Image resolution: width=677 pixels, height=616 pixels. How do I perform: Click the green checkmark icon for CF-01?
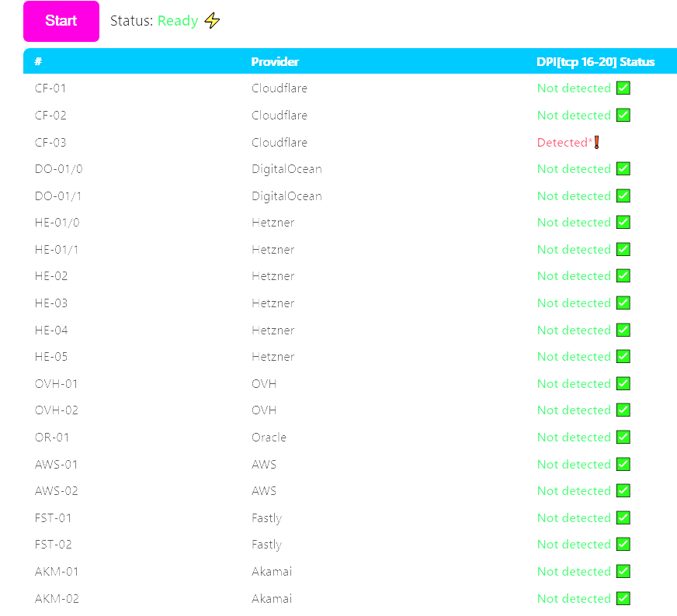tap(623, 88)
